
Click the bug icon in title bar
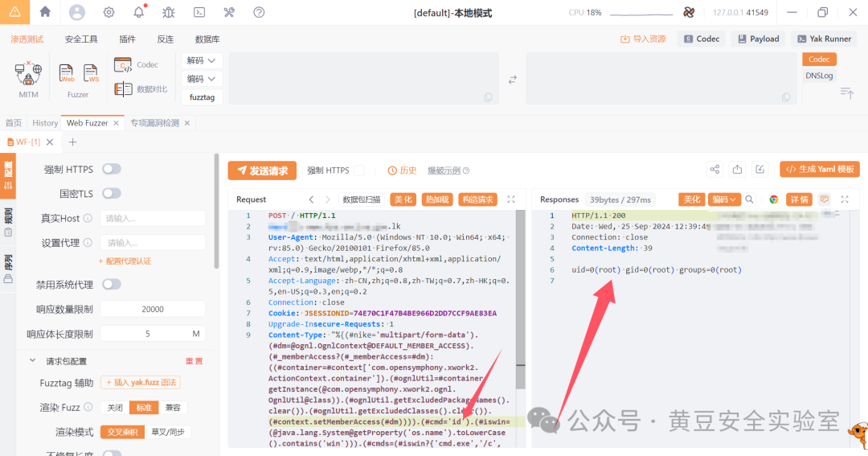tap(169, 12)
